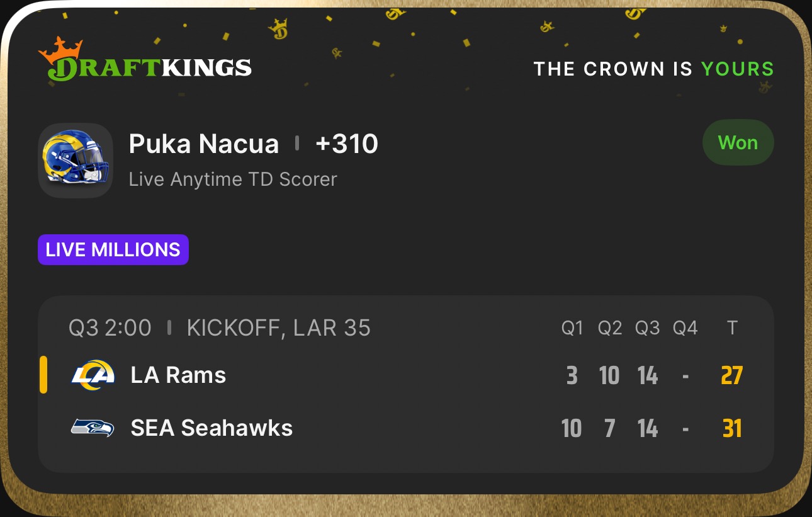Viewport: 812px width, 517px height.
Task: Click the SEA Seahawks team name
Action: [211, 428]
